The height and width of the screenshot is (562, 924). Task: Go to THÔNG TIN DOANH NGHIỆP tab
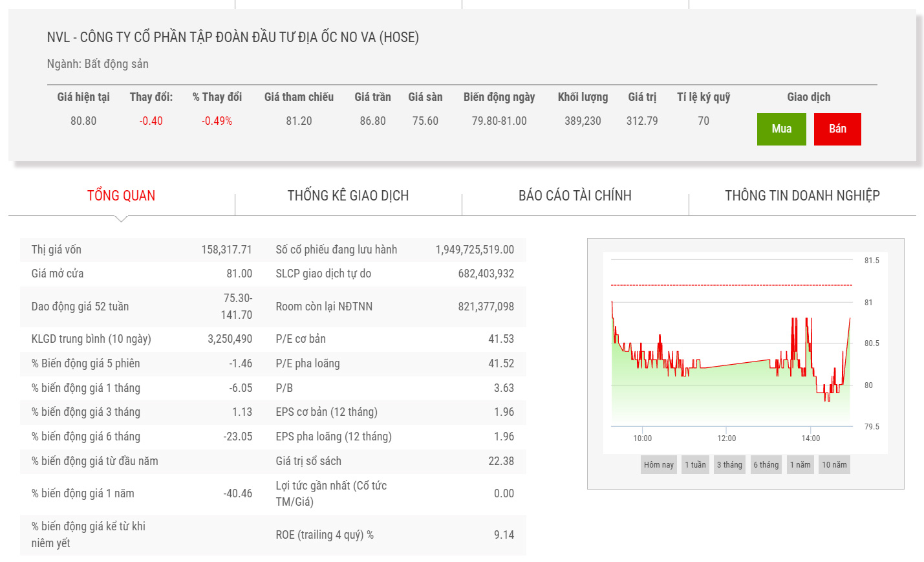tap(802, 195)
